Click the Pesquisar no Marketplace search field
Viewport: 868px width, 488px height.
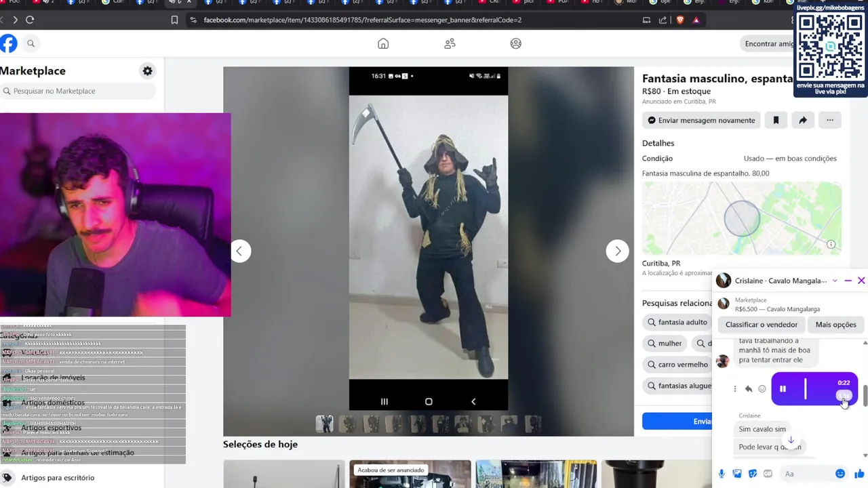tap(78, 91)
